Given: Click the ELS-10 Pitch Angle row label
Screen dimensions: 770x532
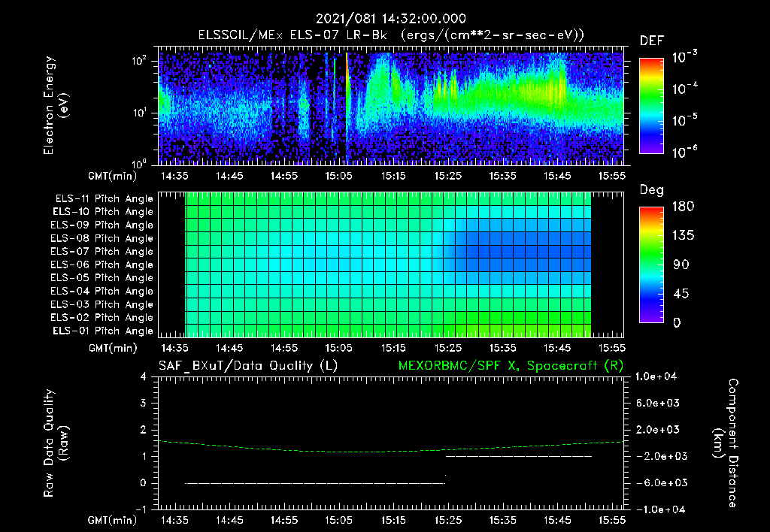Looking at the screenshot, I should point(102,212).
